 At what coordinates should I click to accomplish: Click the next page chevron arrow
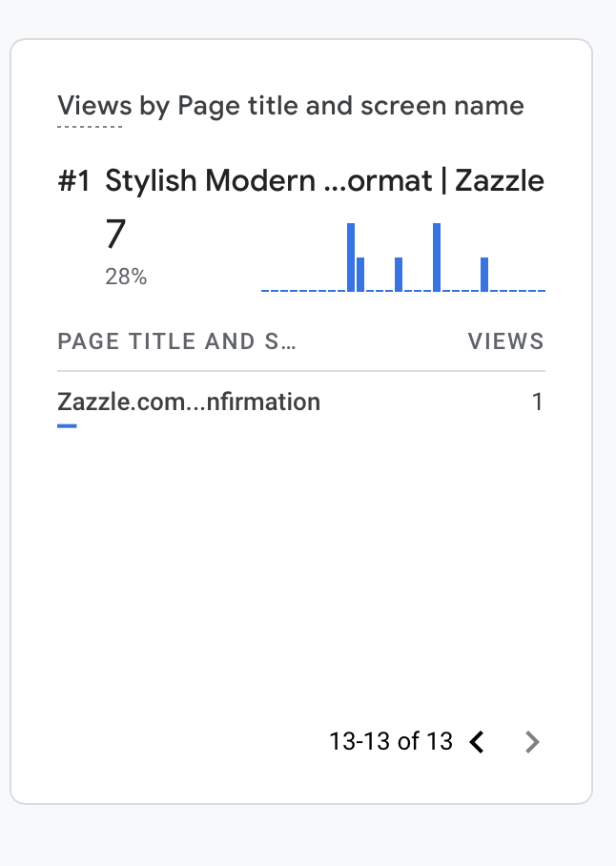coord(531,742)
